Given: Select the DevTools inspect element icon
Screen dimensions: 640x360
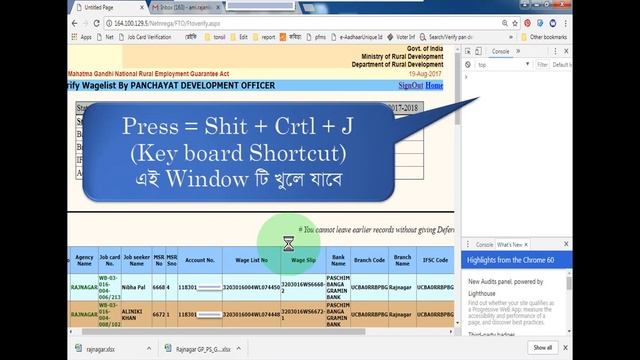Looking at the screenshot, I should tap(468, 51).
